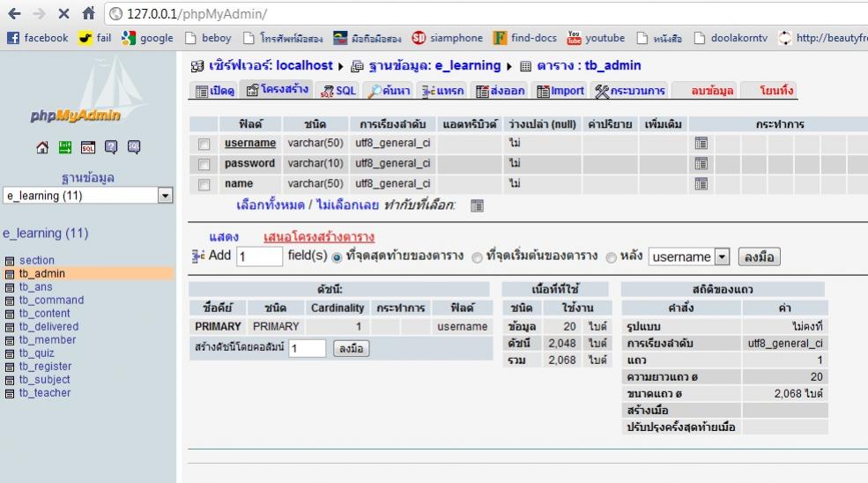Click the green log out icon in sidebar
The height and width of the screenshot is (483, 868).
click(x=65, y=147)
